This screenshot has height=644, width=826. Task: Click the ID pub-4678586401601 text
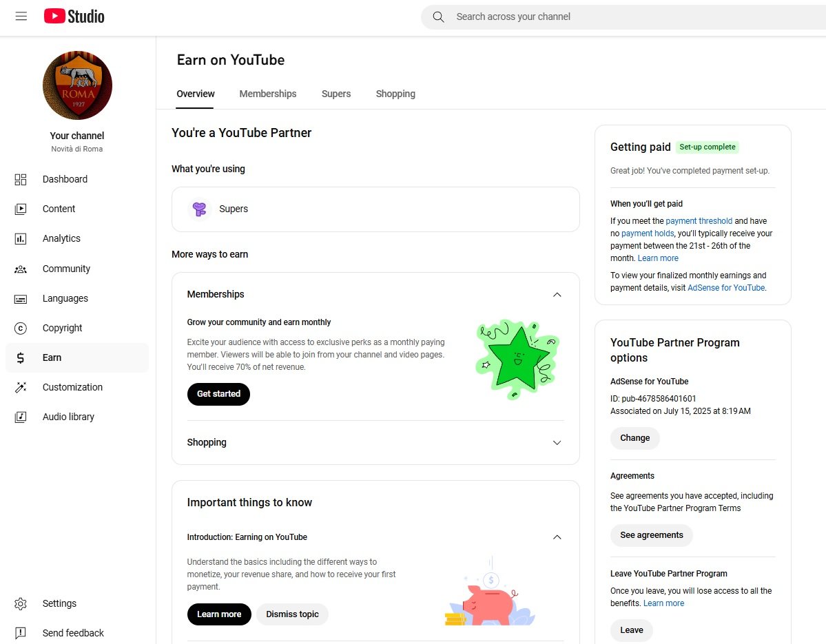(x=653, y=399)
